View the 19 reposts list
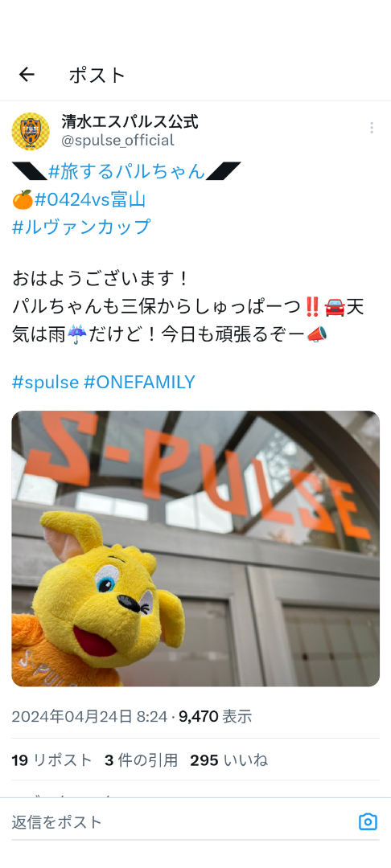The image size is (391, 868). pos(51,760)
